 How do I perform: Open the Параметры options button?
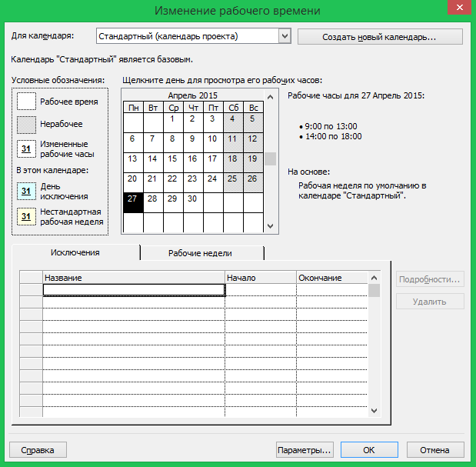point(305,450)
